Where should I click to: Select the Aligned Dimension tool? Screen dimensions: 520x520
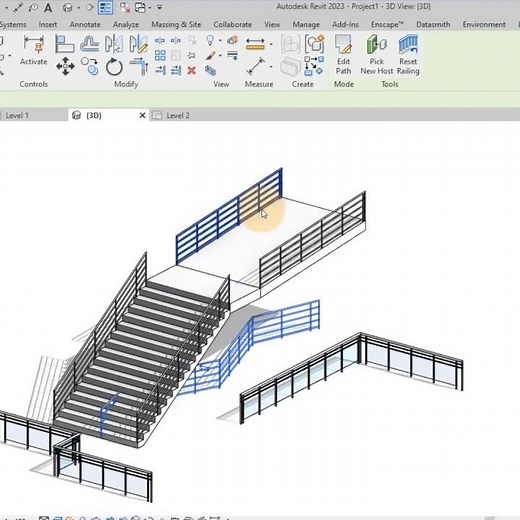point(255,66)
